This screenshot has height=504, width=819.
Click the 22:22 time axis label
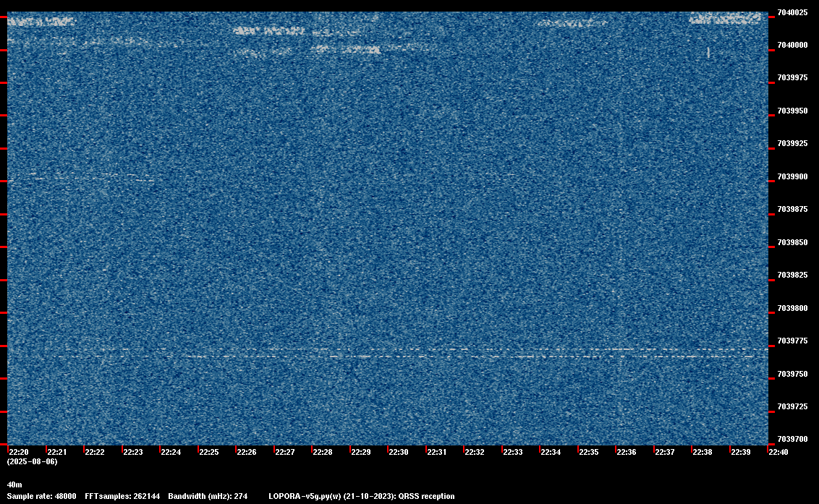(95, 452)
